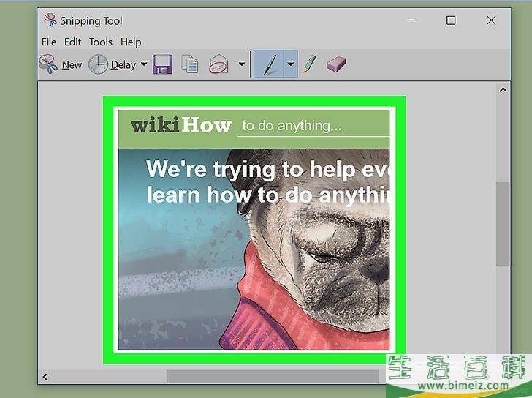Maximize the Snipping Tool window
The width and height of the screenshot is (532, 398).
451,20
